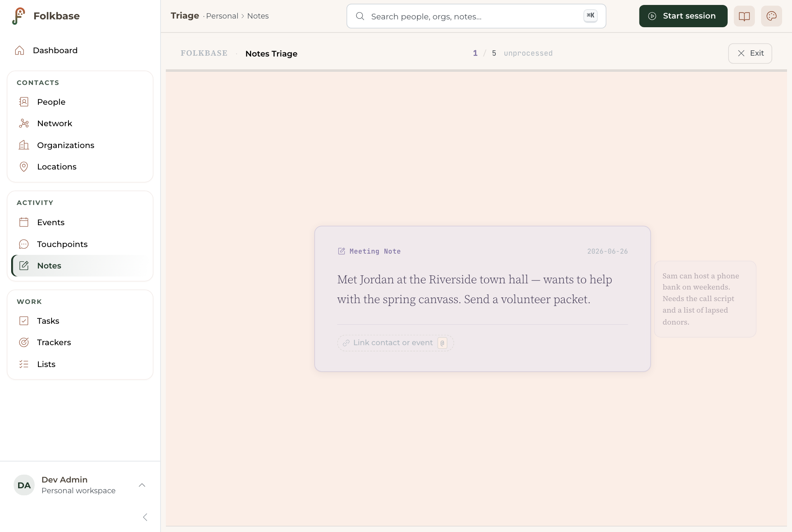Collapse the sidebar with left chevron

pos(145,517)
